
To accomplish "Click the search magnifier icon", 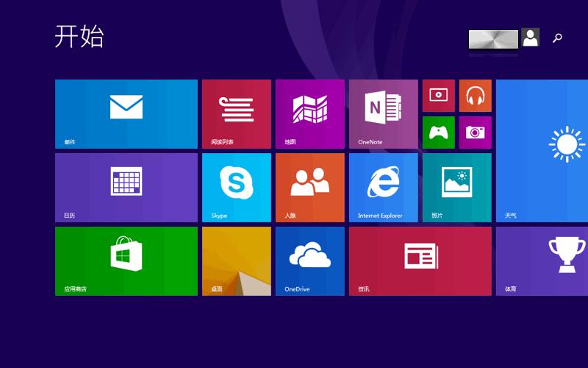I will pos(557,38).
